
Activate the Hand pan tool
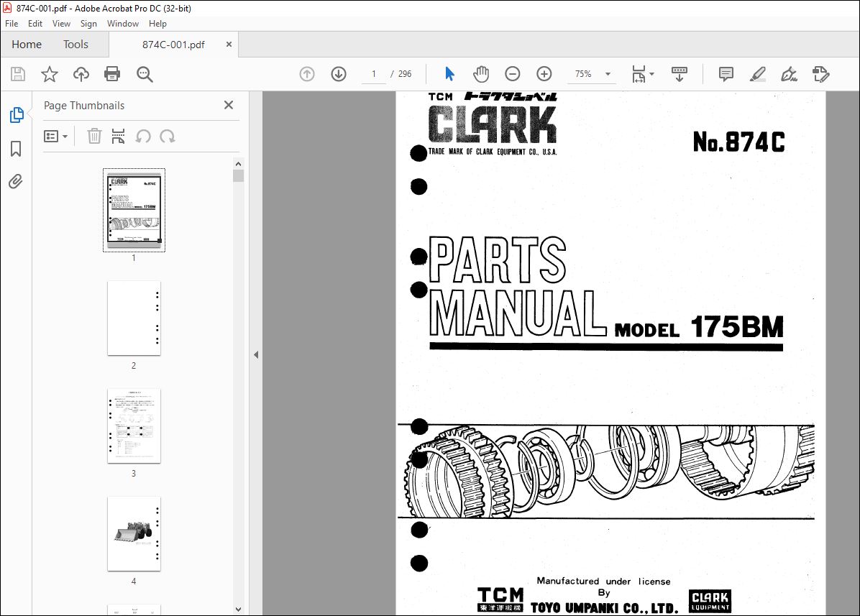click(x=481, y=74)
